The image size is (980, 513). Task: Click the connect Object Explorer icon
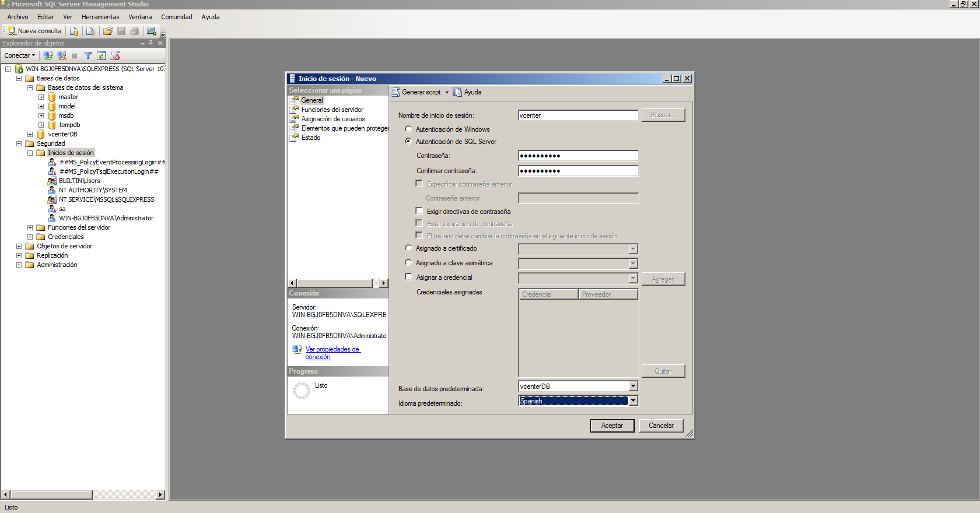pyautogui.click(x=48, y=56)
